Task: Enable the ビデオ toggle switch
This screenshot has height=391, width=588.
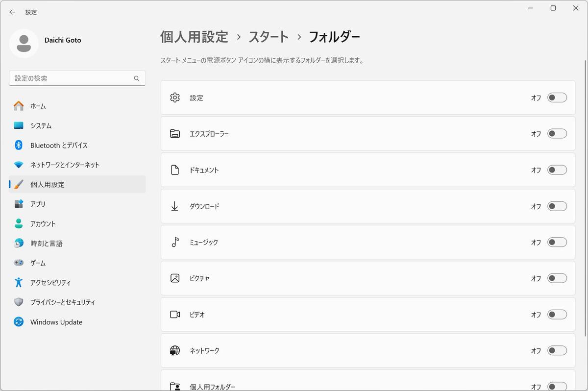Action: tap(557, 315)
